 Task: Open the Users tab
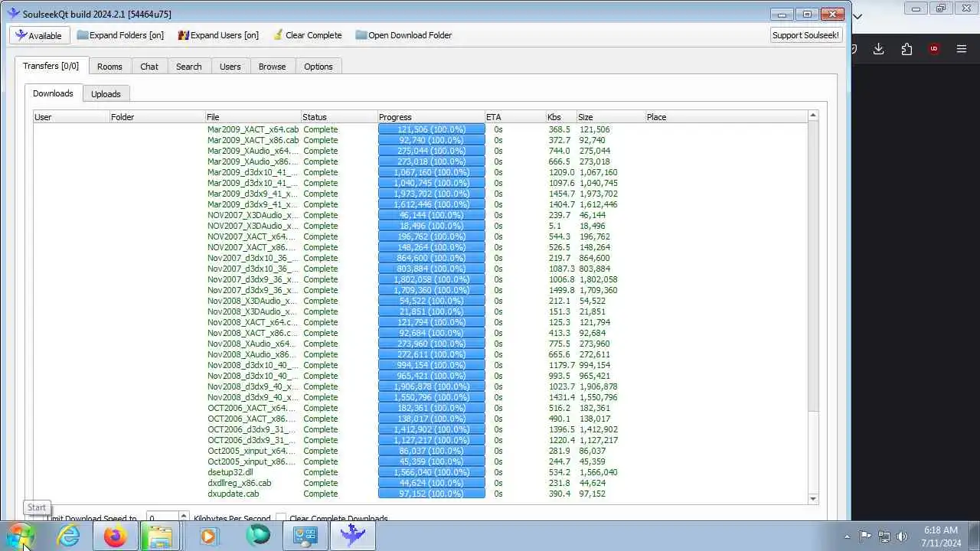230,67
